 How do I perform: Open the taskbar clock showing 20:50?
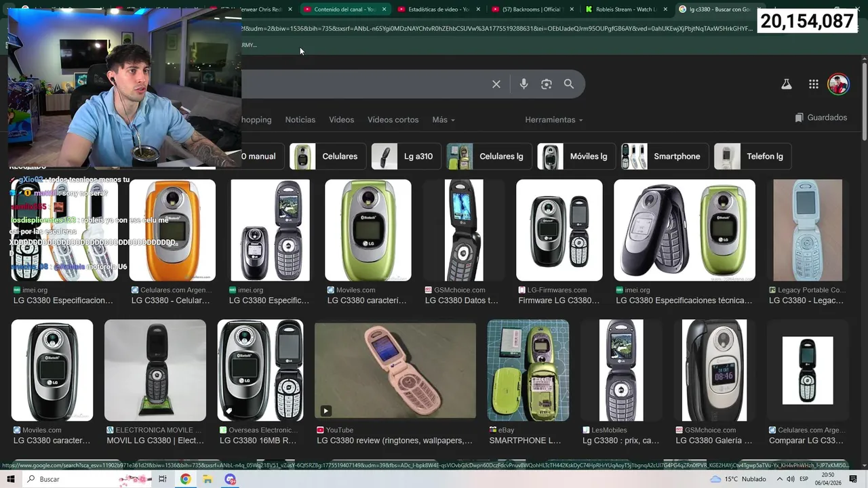(827, 479)
